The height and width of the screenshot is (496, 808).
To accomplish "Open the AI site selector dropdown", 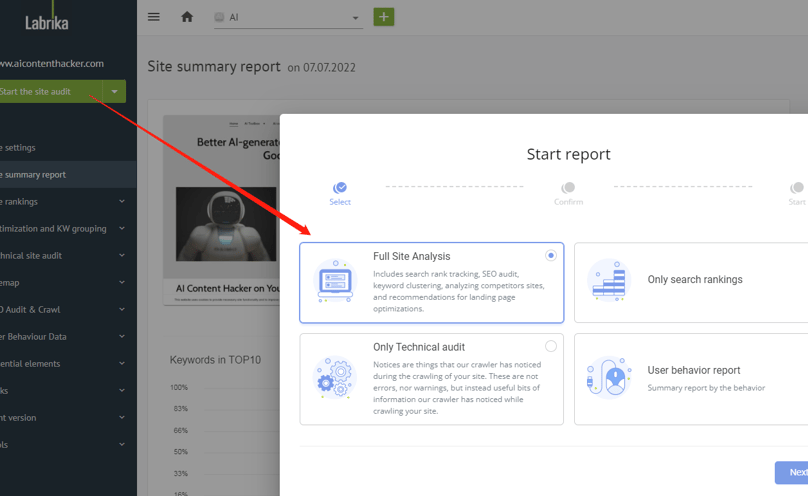I will point(288,18).
